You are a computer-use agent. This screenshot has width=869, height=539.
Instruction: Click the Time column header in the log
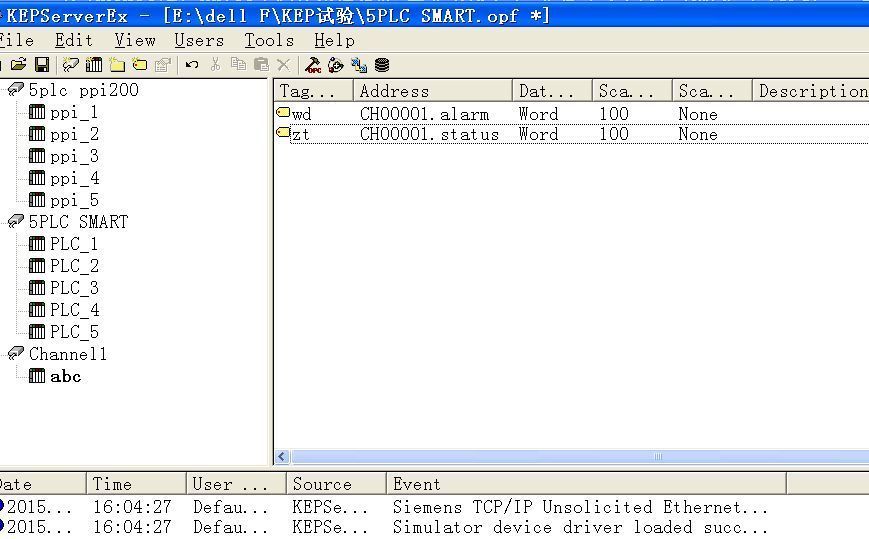click(136, 484)
